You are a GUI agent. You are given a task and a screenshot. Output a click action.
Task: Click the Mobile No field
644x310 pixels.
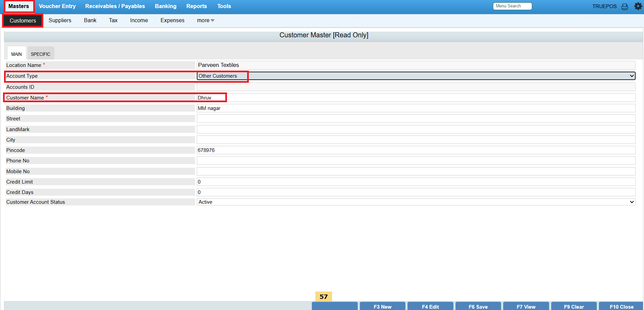416,171
